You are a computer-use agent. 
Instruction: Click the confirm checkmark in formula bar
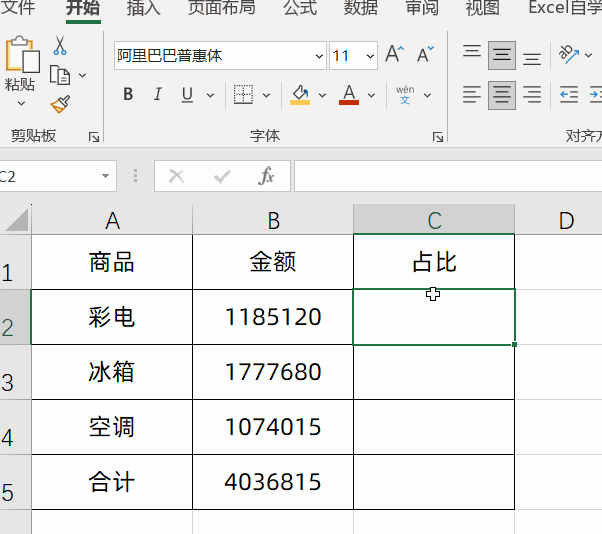222,176
